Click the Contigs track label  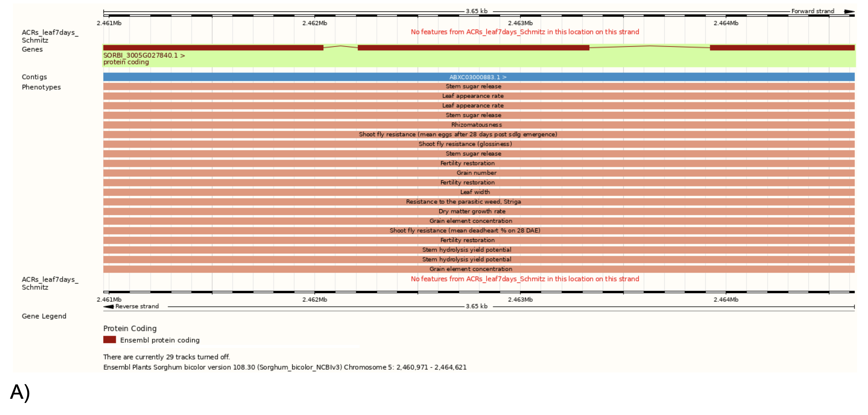point(34,77)
